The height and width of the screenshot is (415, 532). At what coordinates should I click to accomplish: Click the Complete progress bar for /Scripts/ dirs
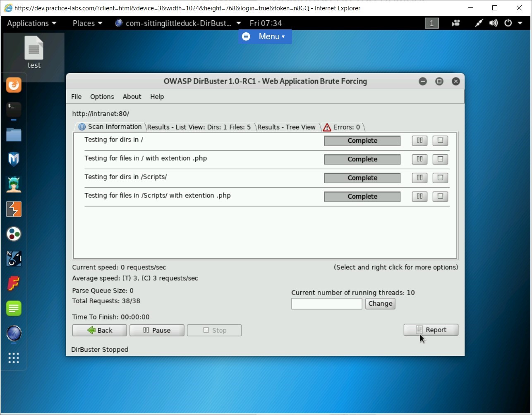point(362,178)
